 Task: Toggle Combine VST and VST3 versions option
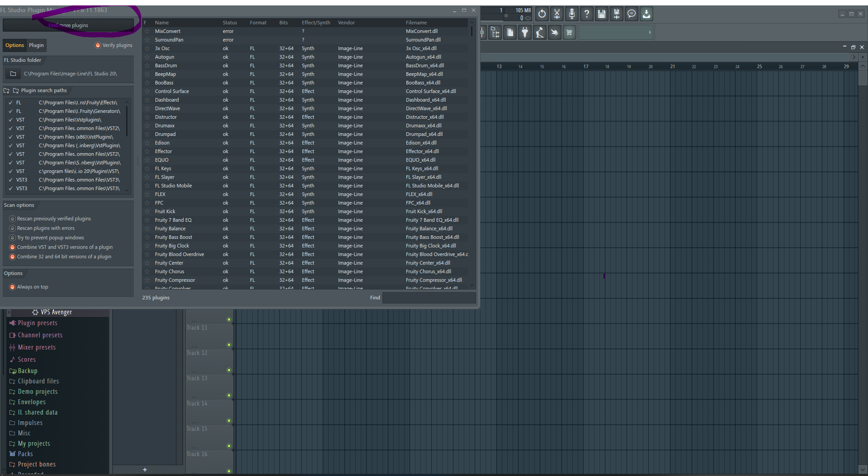point(13,247)
